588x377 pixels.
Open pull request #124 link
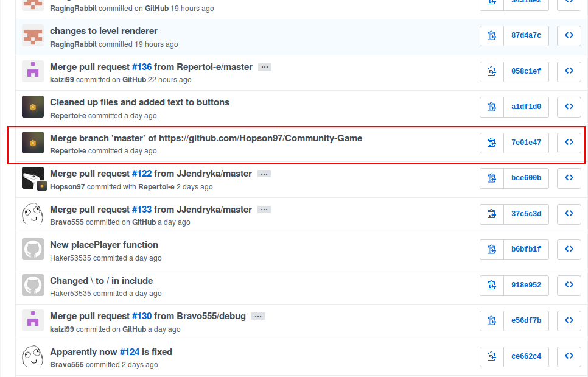(129, 352)
